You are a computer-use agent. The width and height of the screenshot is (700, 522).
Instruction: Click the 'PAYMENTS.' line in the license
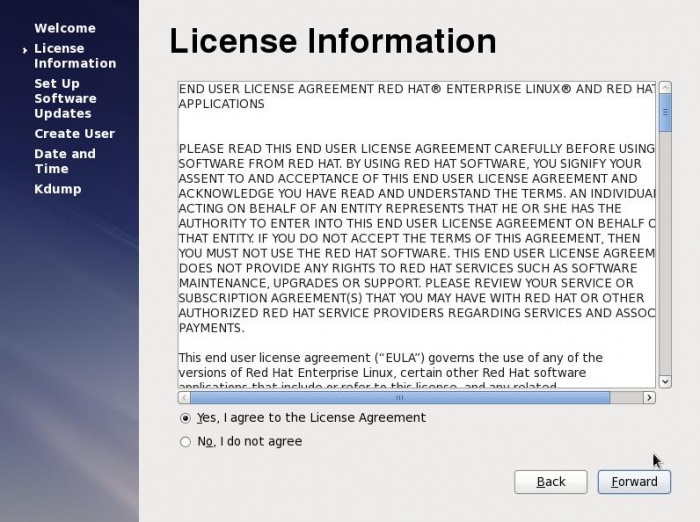click(212, 328)
